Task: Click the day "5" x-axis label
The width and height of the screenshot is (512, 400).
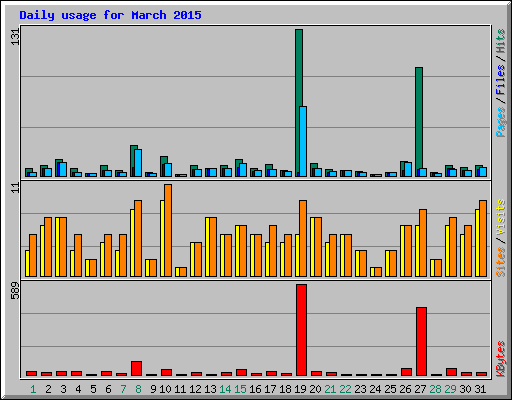Action: [x=93, y=389]
